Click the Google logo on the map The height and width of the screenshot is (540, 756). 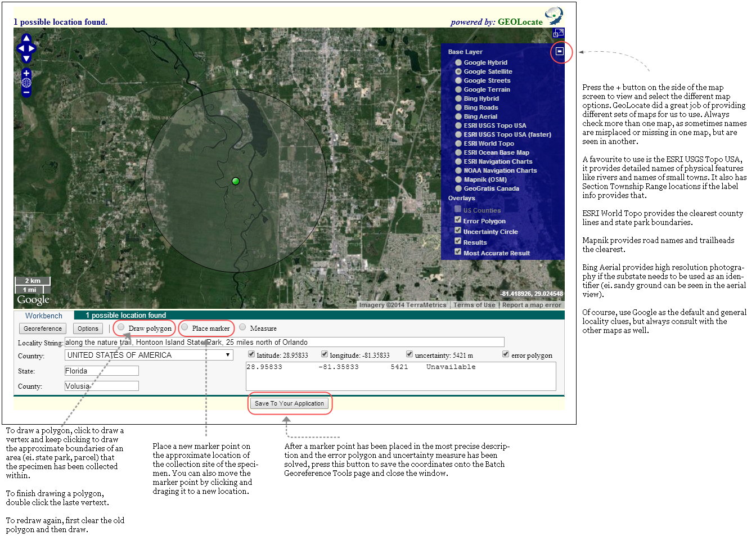pyautogui.click(x=33, y=300)
